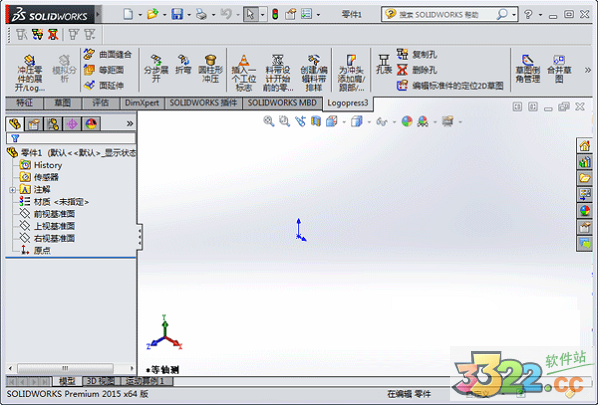The width and height of the screenshot is (600, 406).
Task: Click the 合并草图 merge sketch tool
Action: 559,69
